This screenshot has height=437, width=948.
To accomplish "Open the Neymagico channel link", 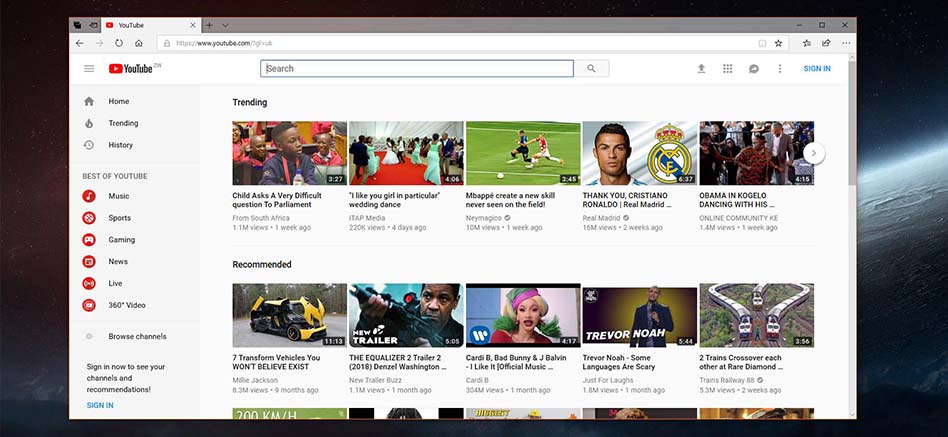I will 484,218.
